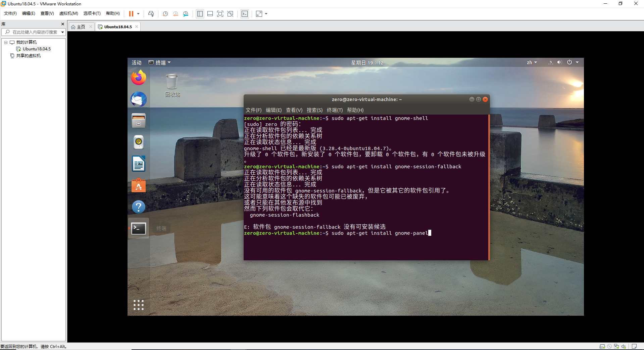Click the stretch guest display icon
This screenshot has width=644, height=350.
point(259,14)
